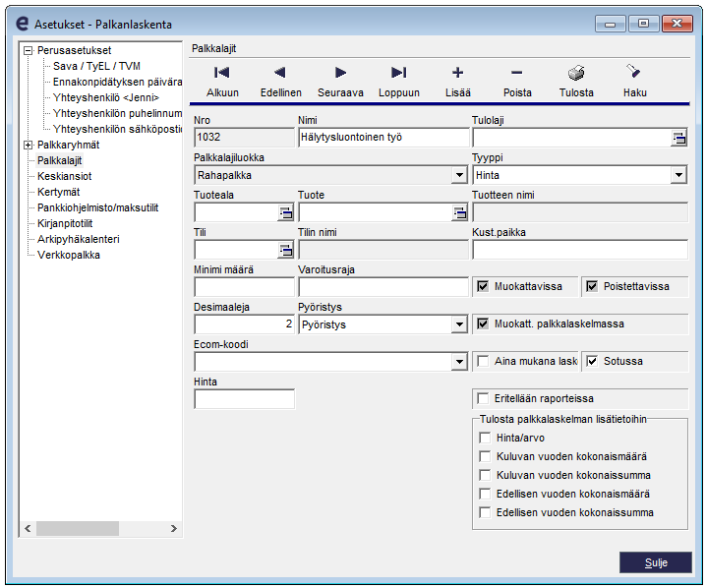This screenshot has width=706, height=588.
Task: Open Arkipyhäkalenteri in the tree
Action: pyautogui.click(x=79, y=240)
